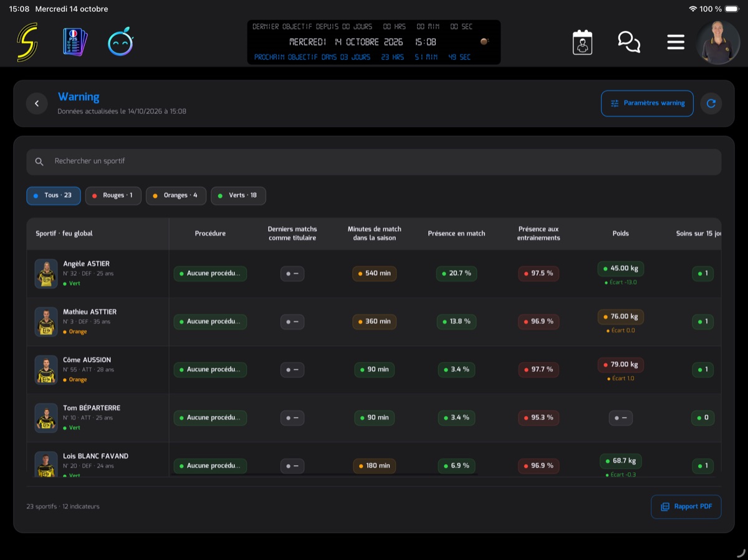
Task: Open the P2S cards app icon
Action: (x=75, y=42)
